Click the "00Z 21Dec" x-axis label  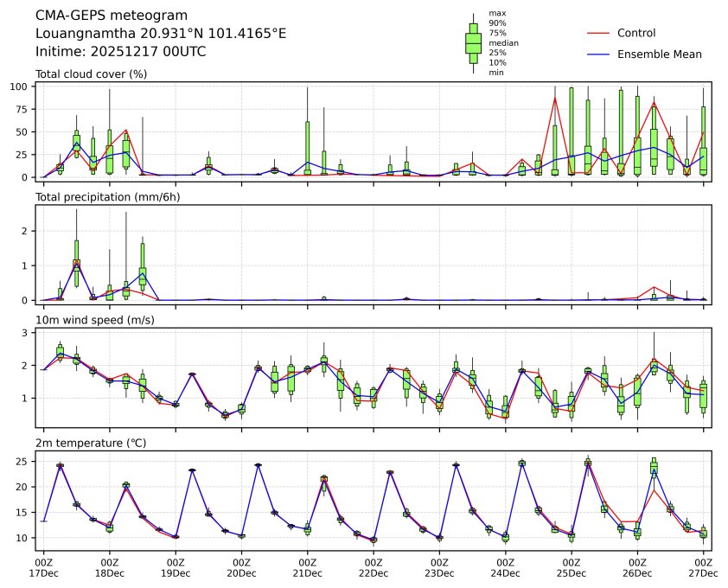pos(307,567)
